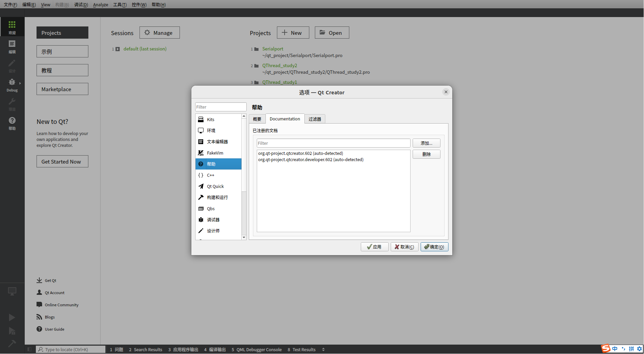This screenshot has width=644, height=354.
Task: Select C++ category in options list
Action: pyautogui.click(x=218, y=175)
